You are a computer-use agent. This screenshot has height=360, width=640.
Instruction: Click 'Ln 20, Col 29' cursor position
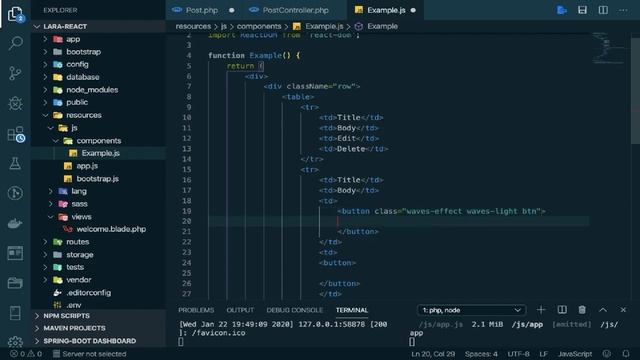point(433,354)
